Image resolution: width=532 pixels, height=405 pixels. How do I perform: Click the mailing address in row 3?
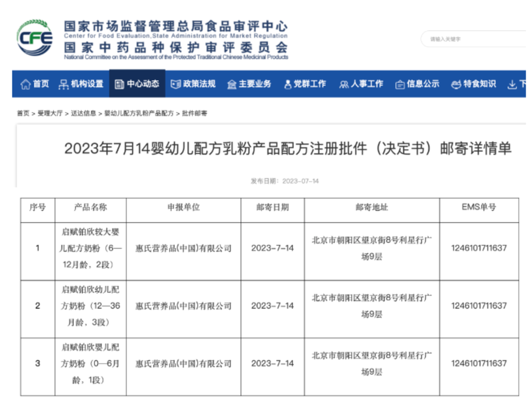pos(372,364)
